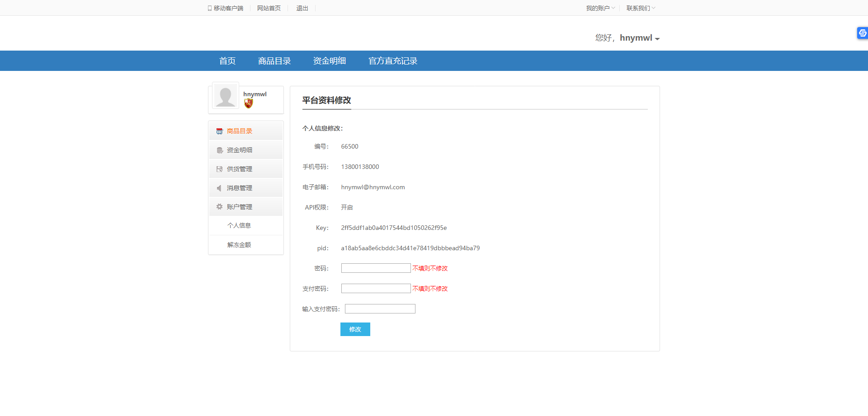
Task: Click the blue floating widget icon at right edge
Action: pyautogui.click(x=863, y=33)
